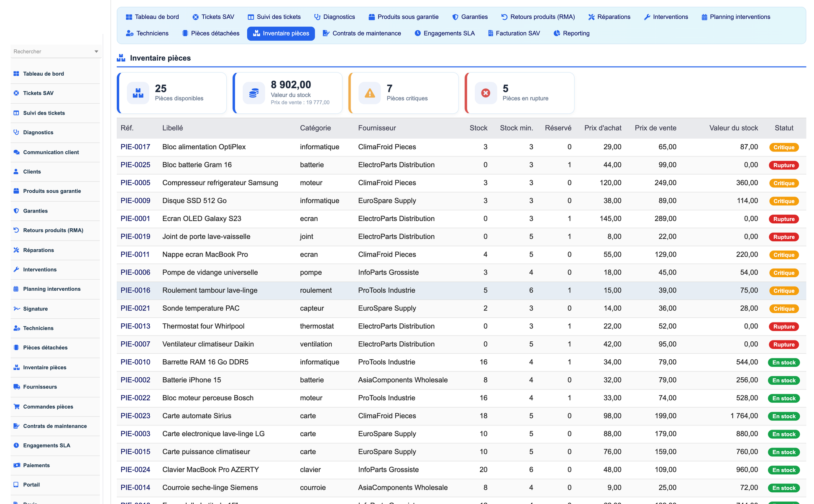Click the Pièces détachées chip icon in top nav
The width and height of the screenshot is (814, 504).
(185, 33)
